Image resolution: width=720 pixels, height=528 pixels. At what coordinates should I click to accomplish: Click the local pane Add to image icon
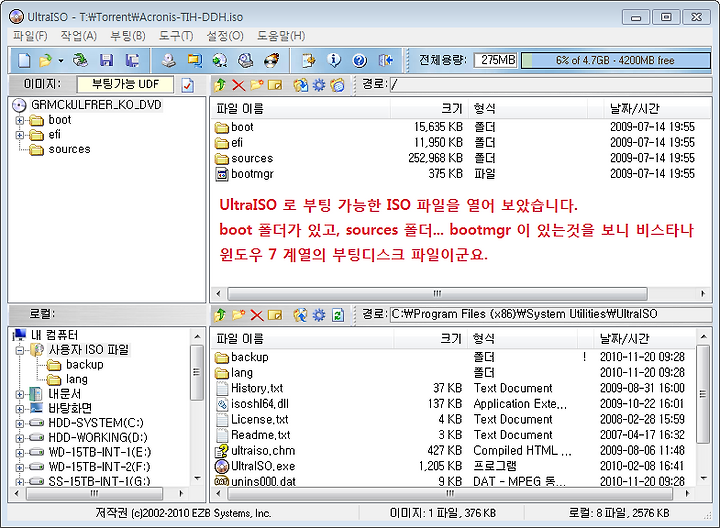tap(301, 315)
